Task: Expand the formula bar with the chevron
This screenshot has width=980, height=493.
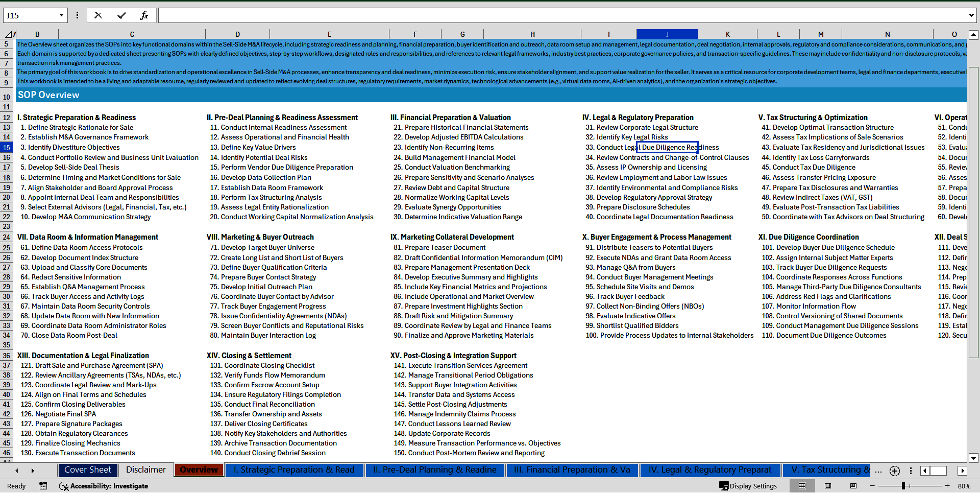Action: click(x=971, y=15)
